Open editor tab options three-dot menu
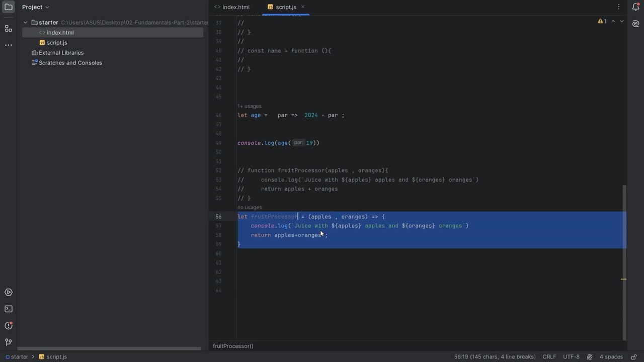This screenshot has height=362, width=644. [618, 7]
